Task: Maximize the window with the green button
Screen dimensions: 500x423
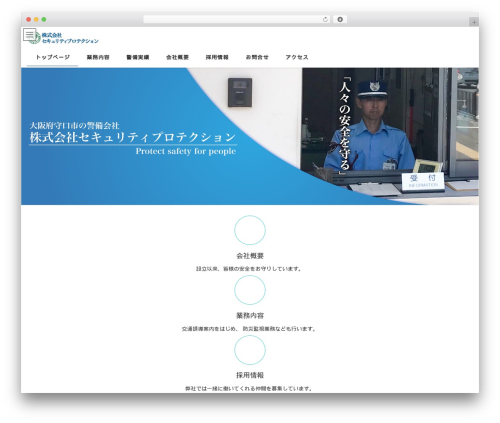Action: [44, 19]
